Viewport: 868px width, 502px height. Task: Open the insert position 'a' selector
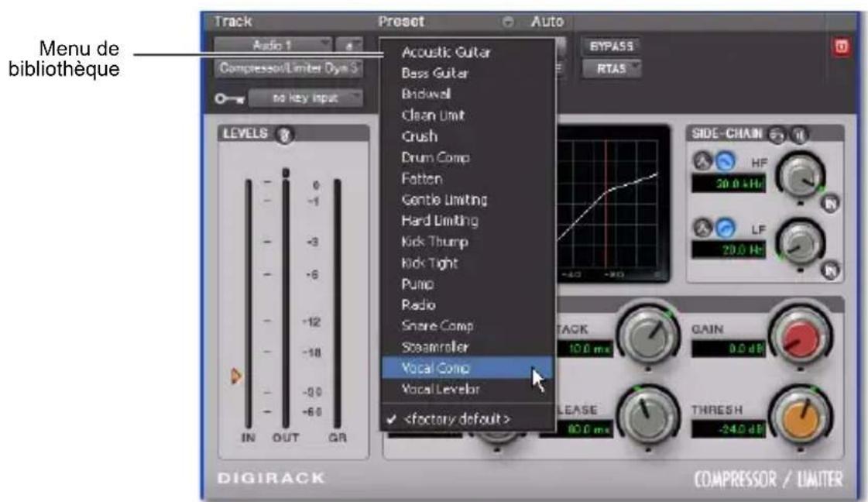click(350, 46)
